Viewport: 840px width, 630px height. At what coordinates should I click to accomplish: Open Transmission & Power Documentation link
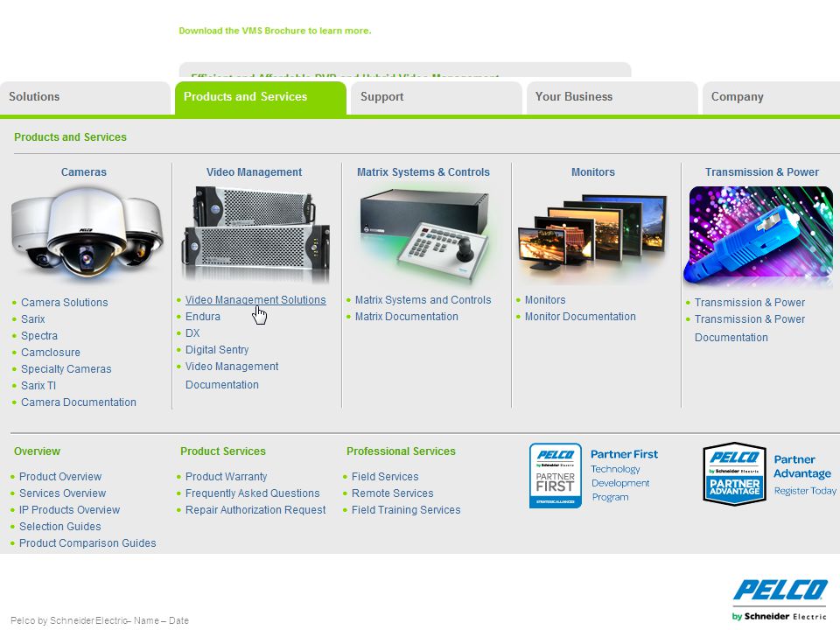coord(750,328)
